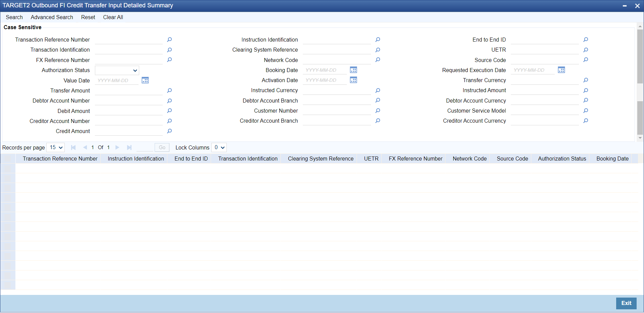The image size is (644, 313).
Task: Open lookup for Network Code
Action: pos(378,60)
